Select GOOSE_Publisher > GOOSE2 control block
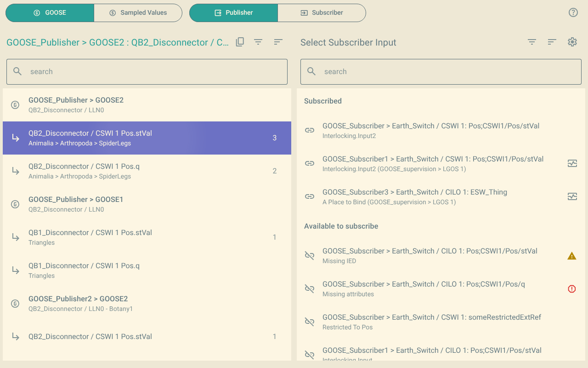The width and height of the screenshot is (588, 368). click(x=147, y=105)
